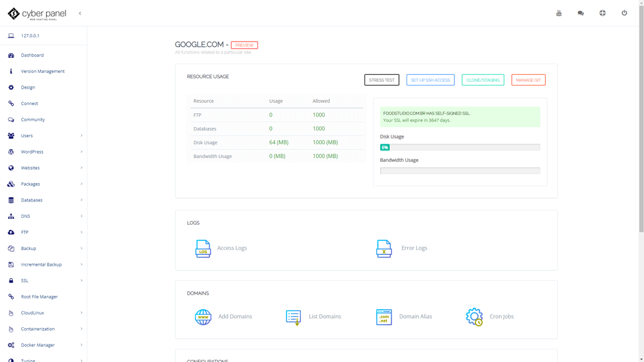Image resolution: width=644 pixels, height=362 pixels.
Task: Click the self-signed SSL notice
Action: (460, 116)
